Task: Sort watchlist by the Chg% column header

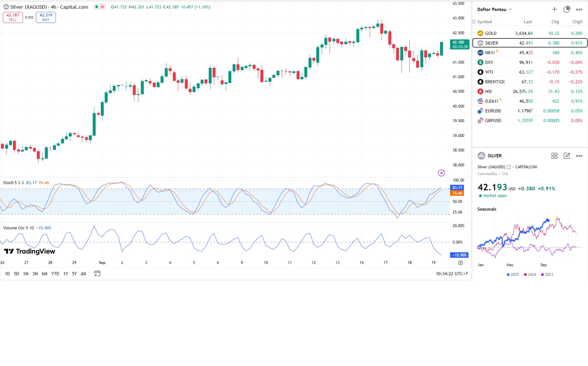Action: point(577,22)
